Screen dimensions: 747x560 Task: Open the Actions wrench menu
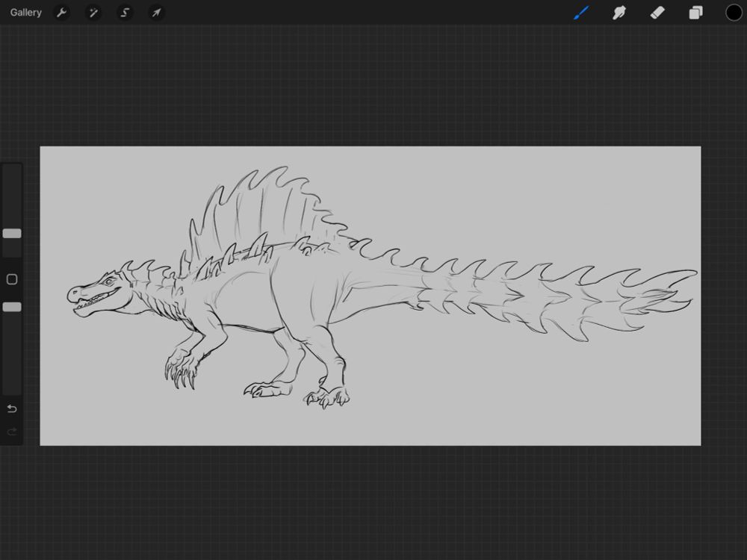[x=61, y=13]
